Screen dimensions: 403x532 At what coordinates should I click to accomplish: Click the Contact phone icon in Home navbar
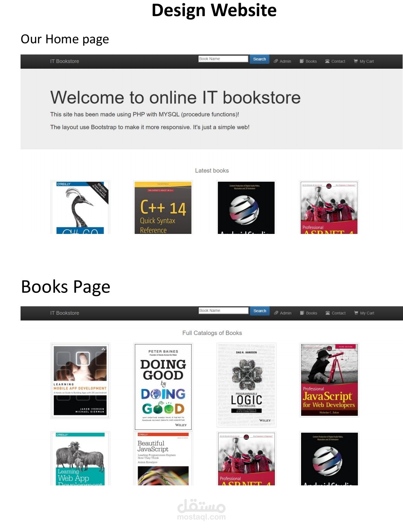[x=327, y=61]
